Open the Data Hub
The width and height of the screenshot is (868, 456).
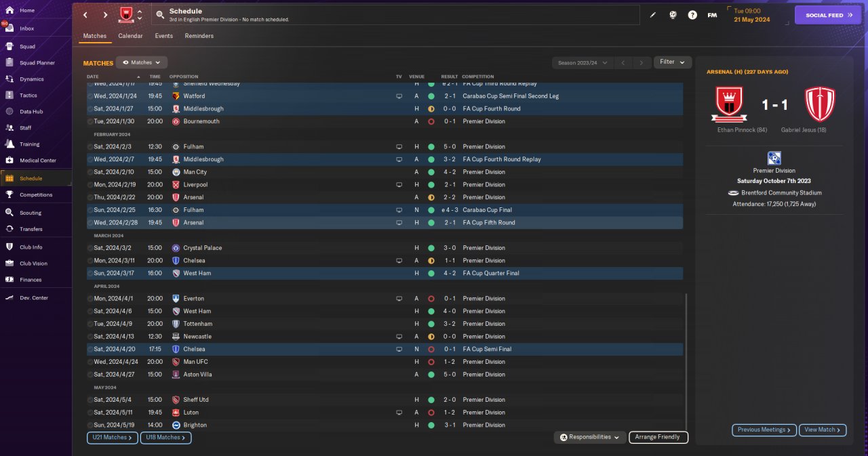(31, 112)
